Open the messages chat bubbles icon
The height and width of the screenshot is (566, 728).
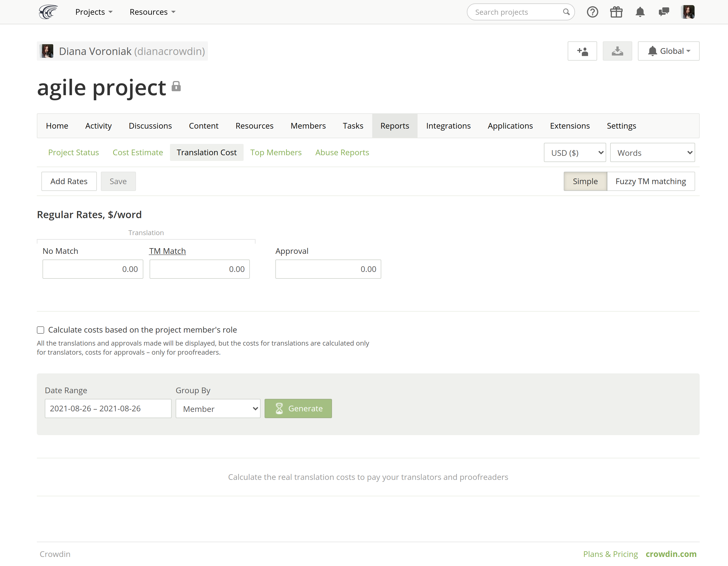664,12
